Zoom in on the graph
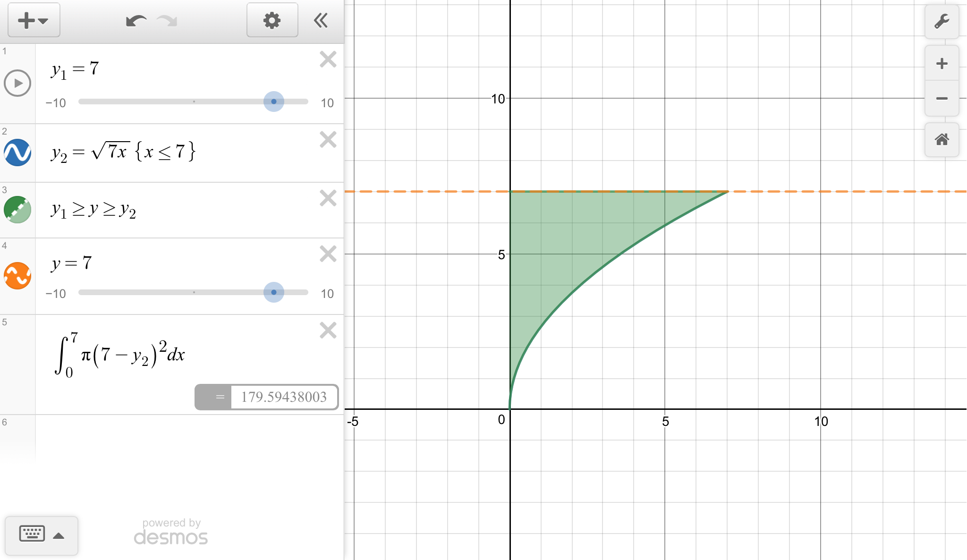Viewport: 967px width, 560px height. click(942, 64)
